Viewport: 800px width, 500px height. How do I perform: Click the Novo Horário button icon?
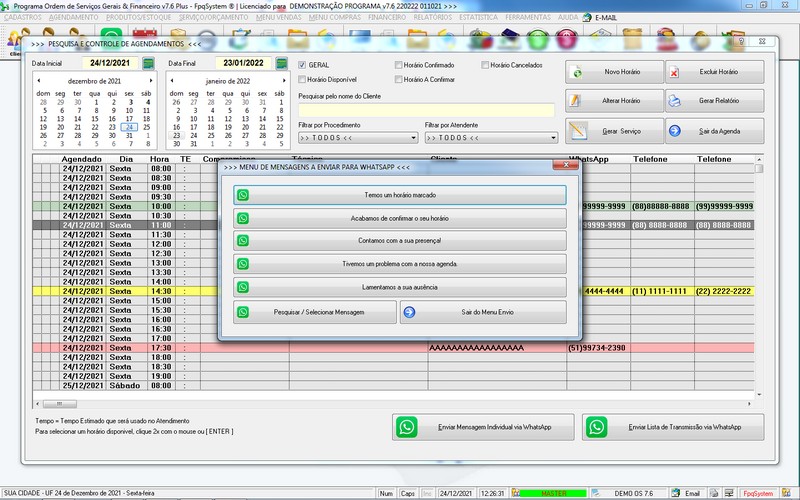tap(577, 72)
